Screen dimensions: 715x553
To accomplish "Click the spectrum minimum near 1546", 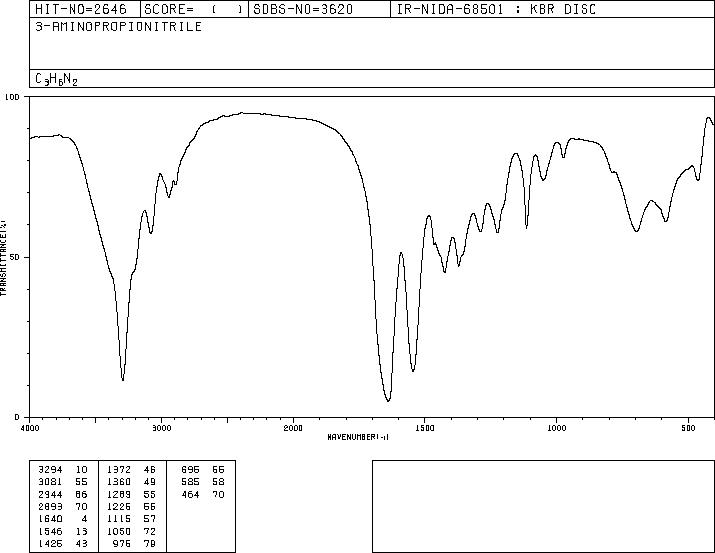I will click(x=413, y=370).
